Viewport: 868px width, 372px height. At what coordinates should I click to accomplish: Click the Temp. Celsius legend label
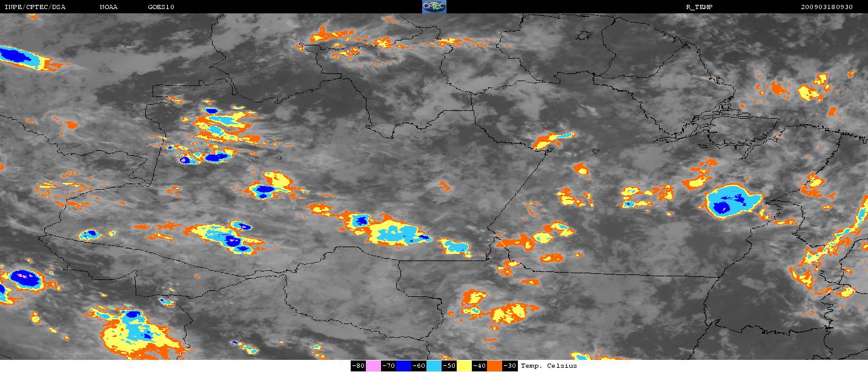549,366
